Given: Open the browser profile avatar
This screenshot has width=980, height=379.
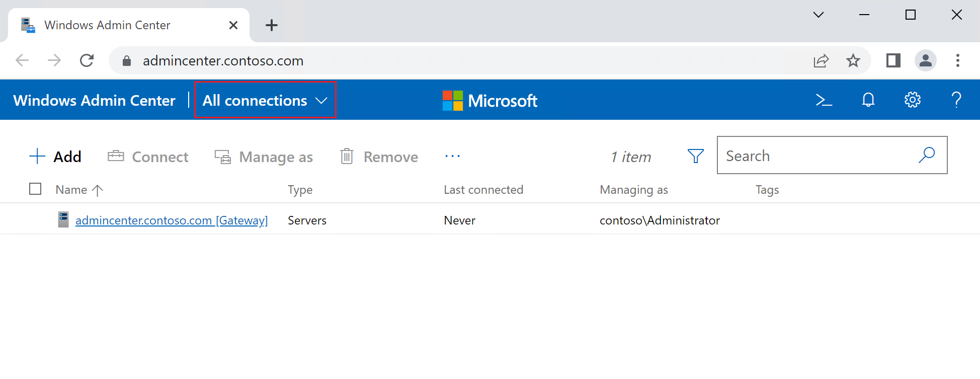Looking at the screenshot, I should tap(926, 60).
